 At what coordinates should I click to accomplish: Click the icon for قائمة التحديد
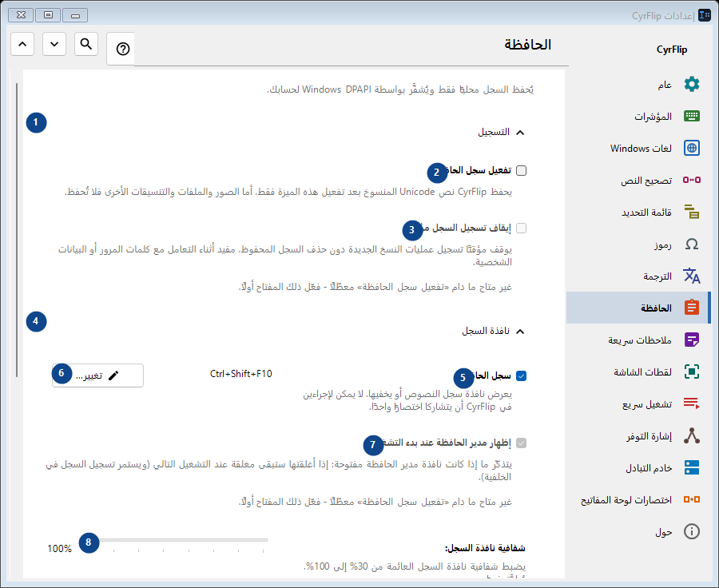click(692, 212)
